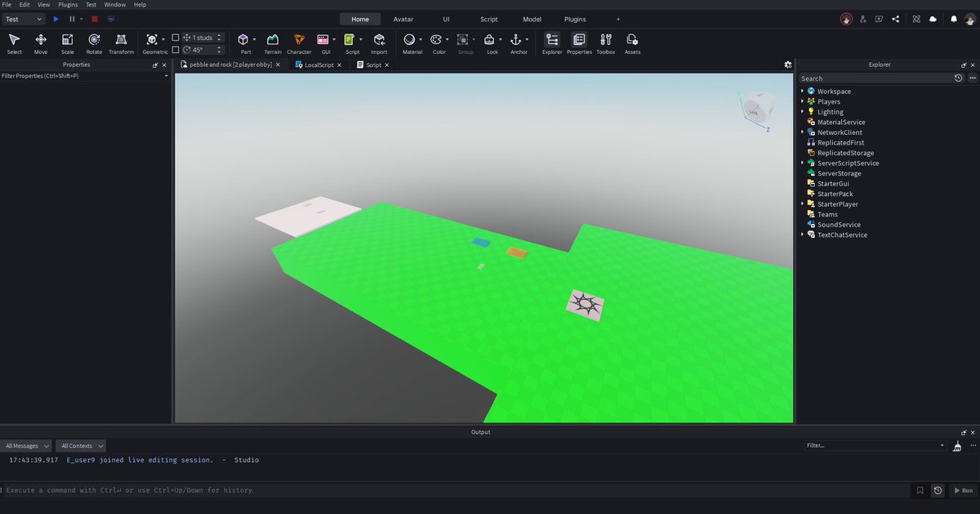Click the red stop button

tap(95, 18)
